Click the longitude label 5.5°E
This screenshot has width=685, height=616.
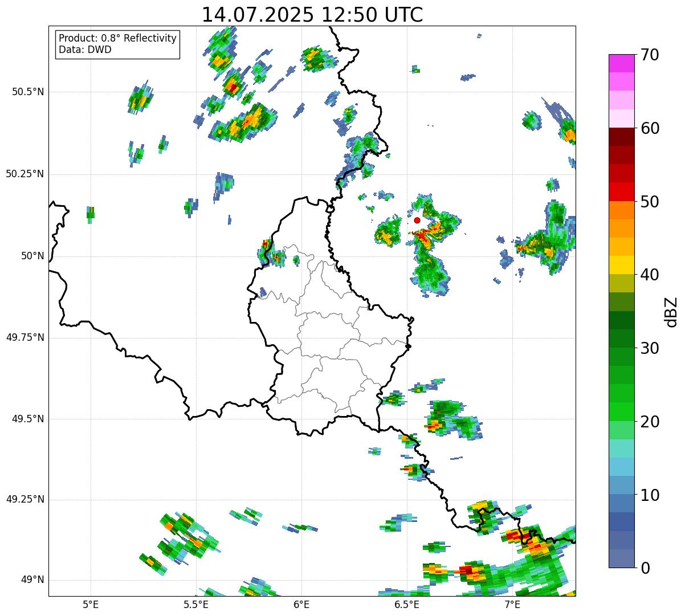196,604
